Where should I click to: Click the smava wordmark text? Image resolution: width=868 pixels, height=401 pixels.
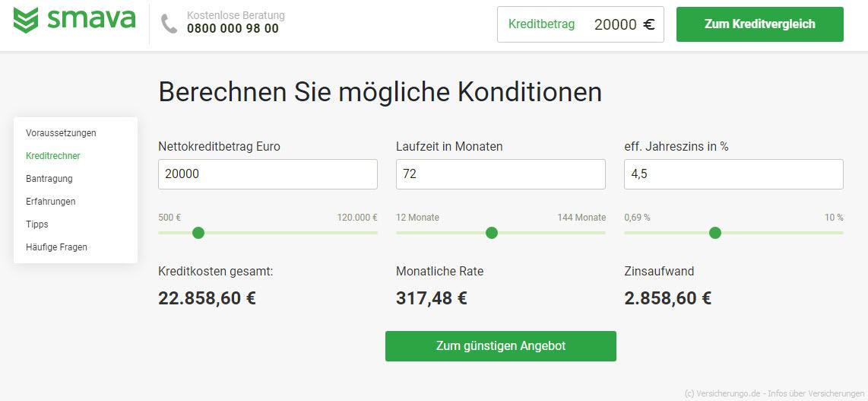pyautogui.click(x=91, y=18)
